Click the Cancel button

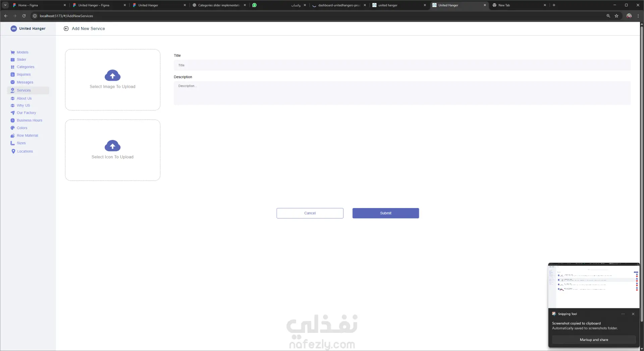[x=310, y=213]
